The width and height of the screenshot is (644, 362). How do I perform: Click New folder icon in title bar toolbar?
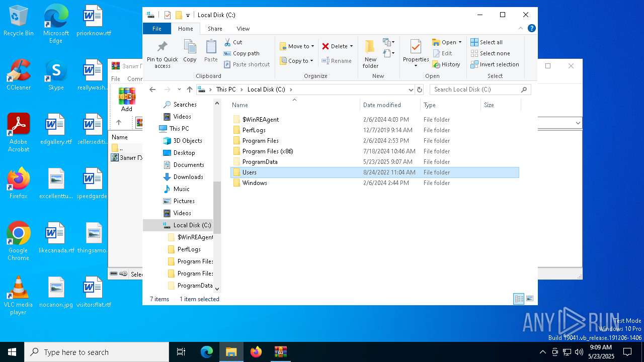click(x=179, y=15)
